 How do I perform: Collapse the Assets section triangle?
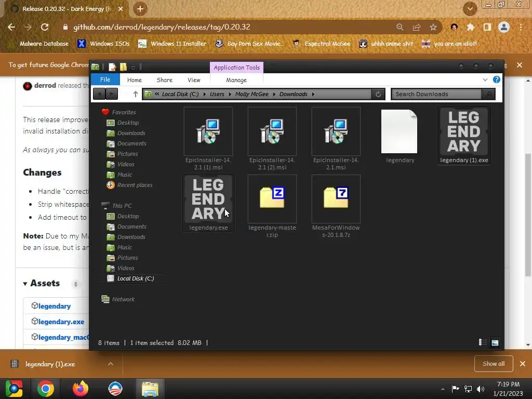tap(25, 283)
